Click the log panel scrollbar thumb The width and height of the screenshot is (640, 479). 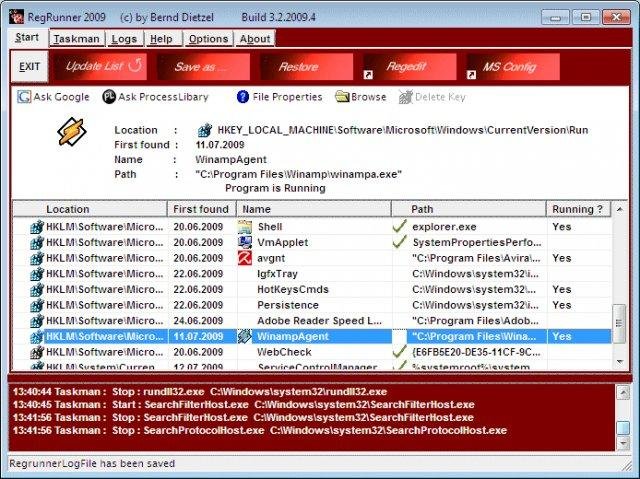point(623,428)
